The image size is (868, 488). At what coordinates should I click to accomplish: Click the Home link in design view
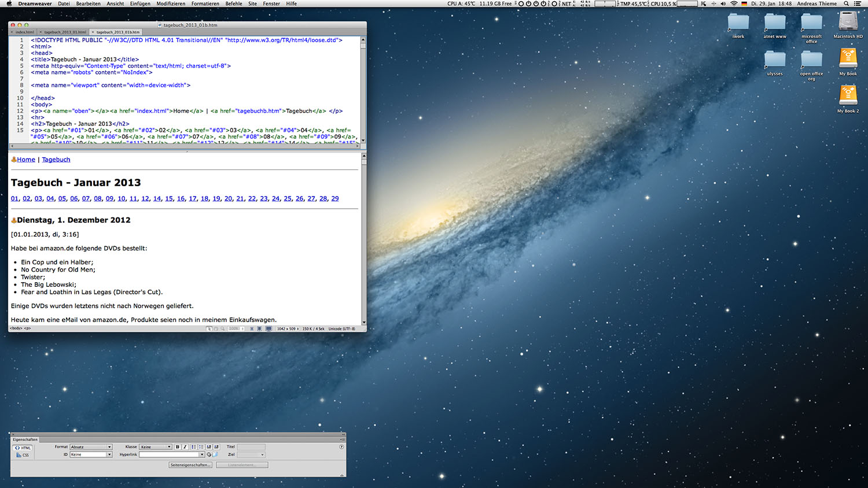tap(26, 160)
